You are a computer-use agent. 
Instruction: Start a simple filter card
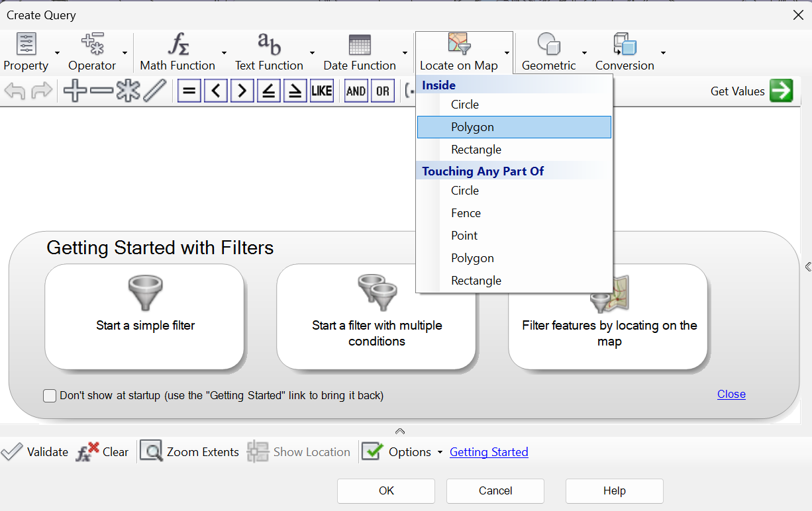(144, 316)
